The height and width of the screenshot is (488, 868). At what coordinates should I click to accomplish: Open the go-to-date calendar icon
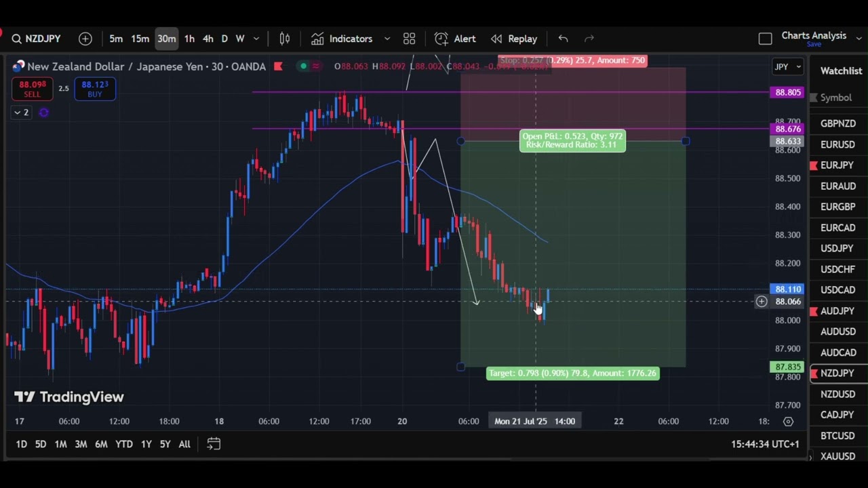click(x=214, y=444)
